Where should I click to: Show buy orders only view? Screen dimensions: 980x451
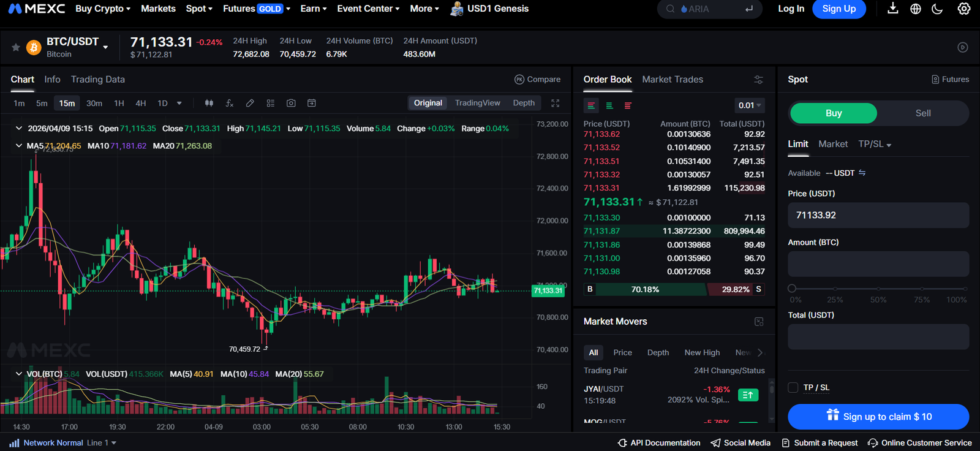coord(609,105)
